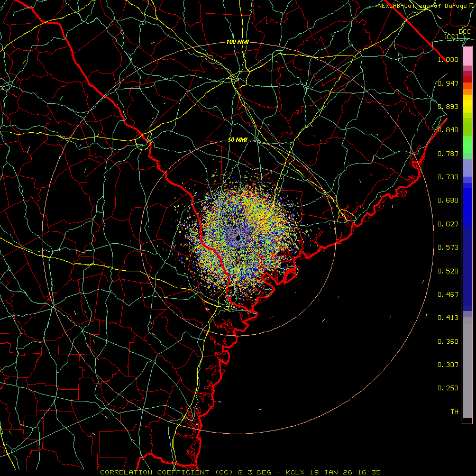Select the 0.733 legend value
Image resolution: width=476 pixels, height=476 pixels.
click(448, 177)
